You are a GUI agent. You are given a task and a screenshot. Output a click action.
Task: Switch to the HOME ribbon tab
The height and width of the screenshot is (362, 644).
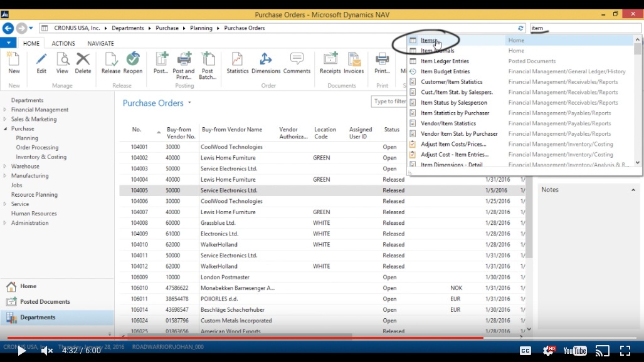tap(31, 43)
